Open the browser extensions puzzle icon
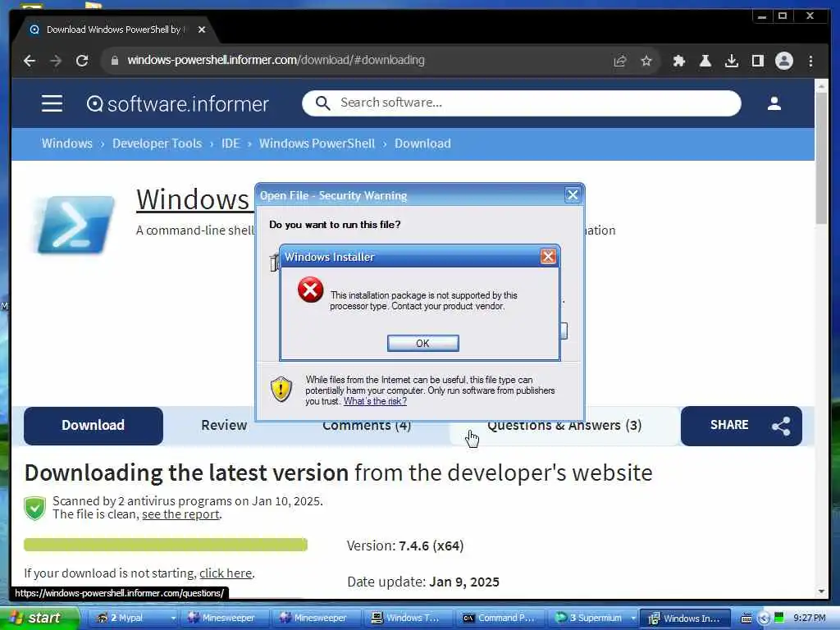840x630 pixels. tap(678, 61)
